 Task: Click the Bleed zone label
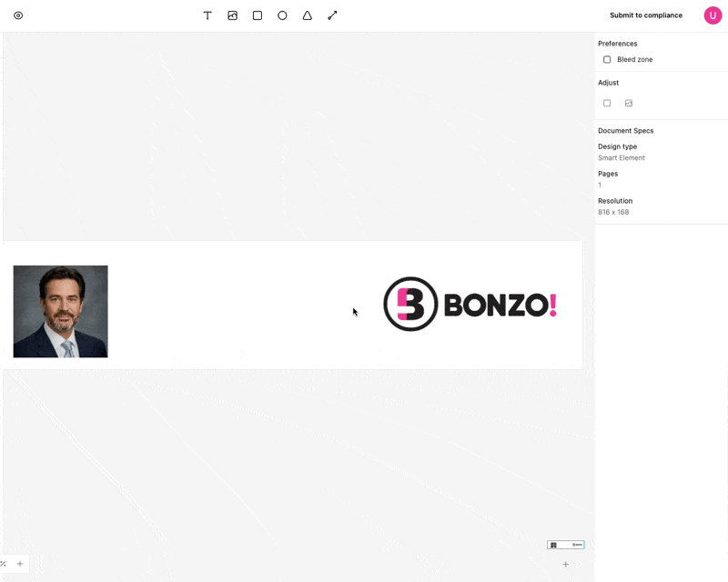634,59
